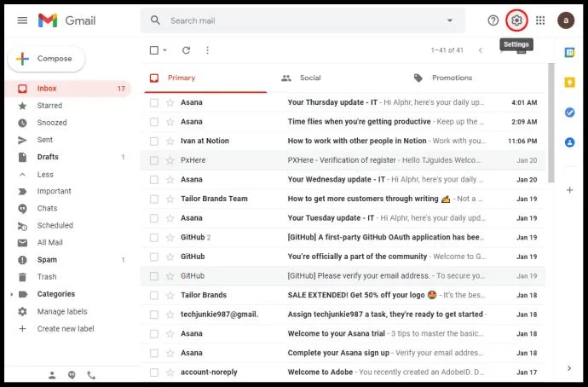The width and height of the screenshot is (588, 387).
Task: Check the GitHub 2 email checkbox
Action: click(153, 238)
